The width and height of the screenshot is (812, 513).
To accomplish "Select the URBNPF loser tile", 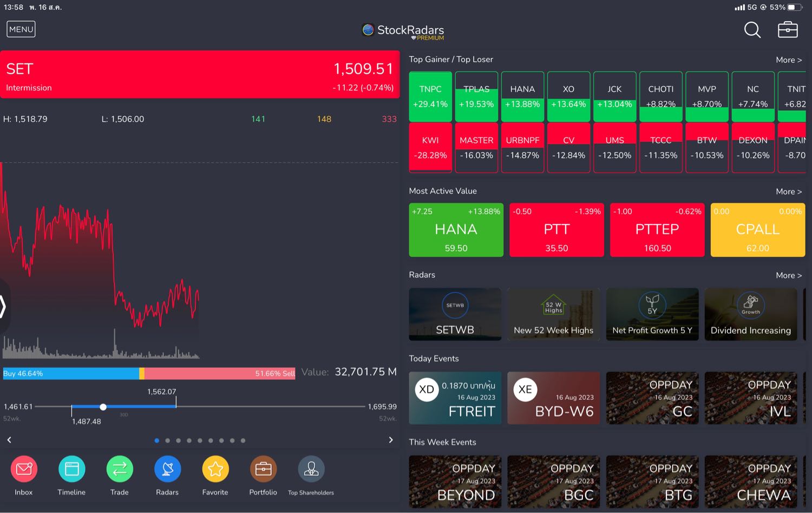I will [522, 148].
